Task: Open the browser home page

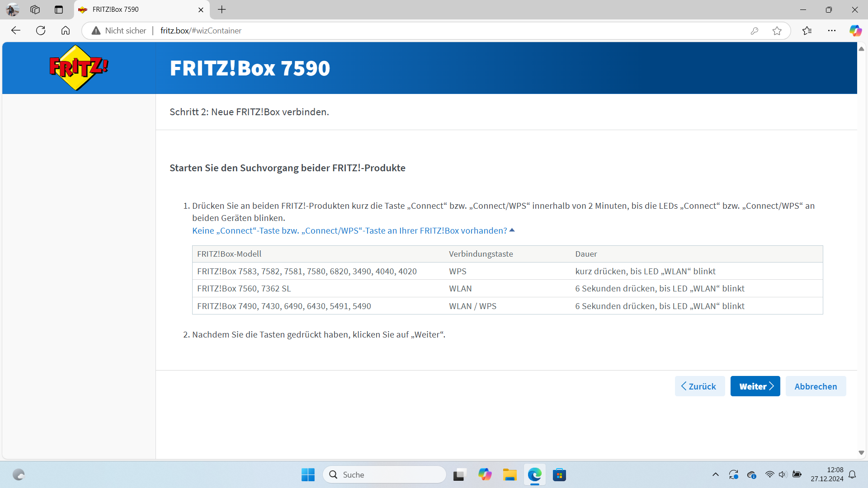Action: (x=66, y=30)
